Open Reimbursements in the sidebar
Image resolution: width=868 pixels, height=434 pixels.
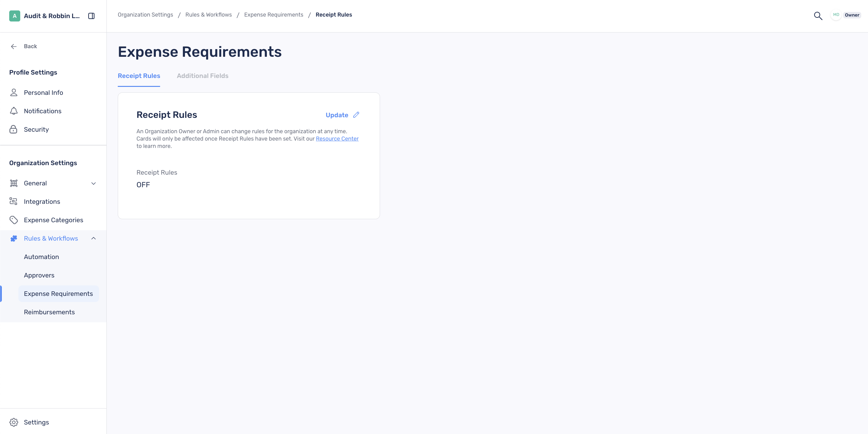click(49, 312)
